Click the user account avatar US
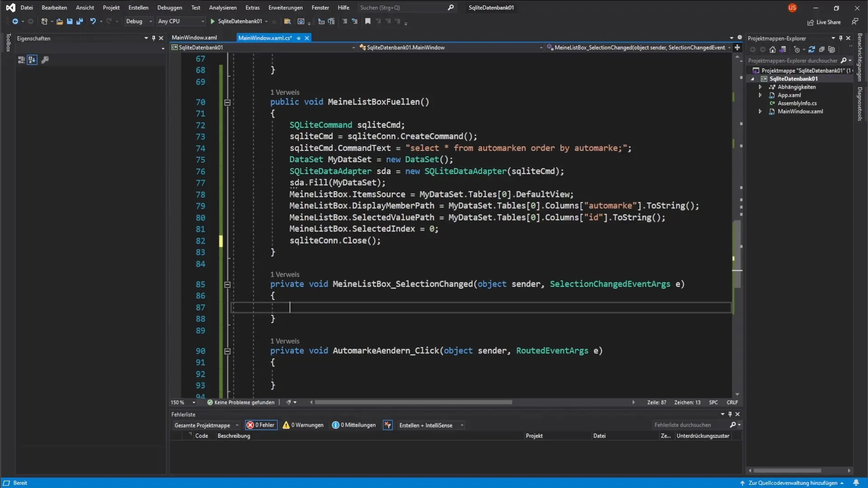Viewport: 868px width, 488px height. pyautogui.click(x=792, y=8)
